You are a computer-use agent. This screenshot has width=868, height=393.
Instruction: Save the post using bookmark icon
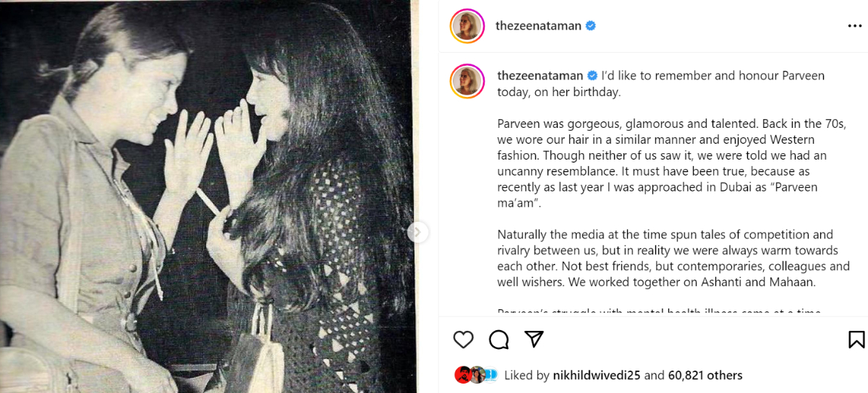(856, 340)
